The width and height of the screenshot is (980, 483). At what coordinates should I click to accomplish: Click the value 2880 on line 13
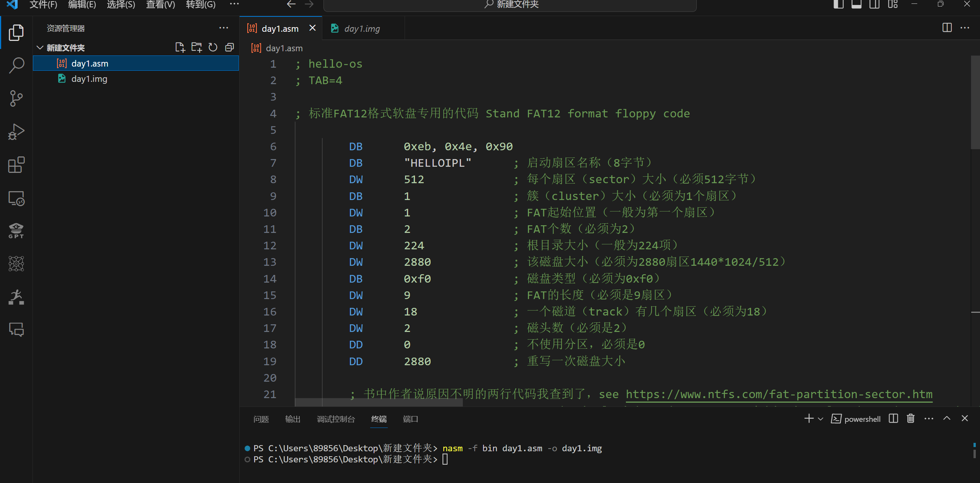(x=417, y=262)
